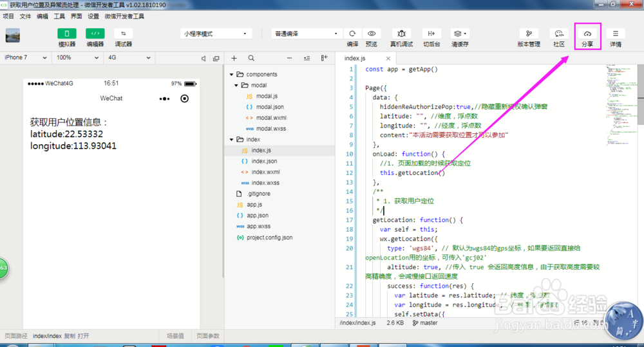Collapse the file tree panel icon
The image size is (644, 347).
325,59
